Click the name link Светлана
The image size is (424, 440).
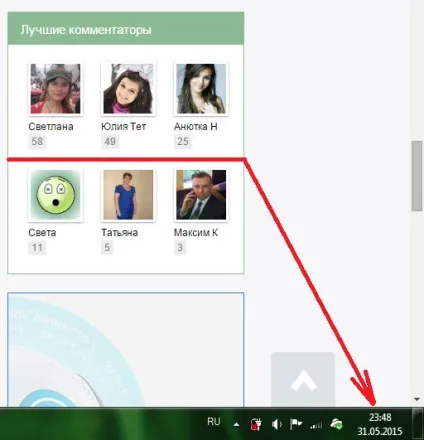pos(51,126)
